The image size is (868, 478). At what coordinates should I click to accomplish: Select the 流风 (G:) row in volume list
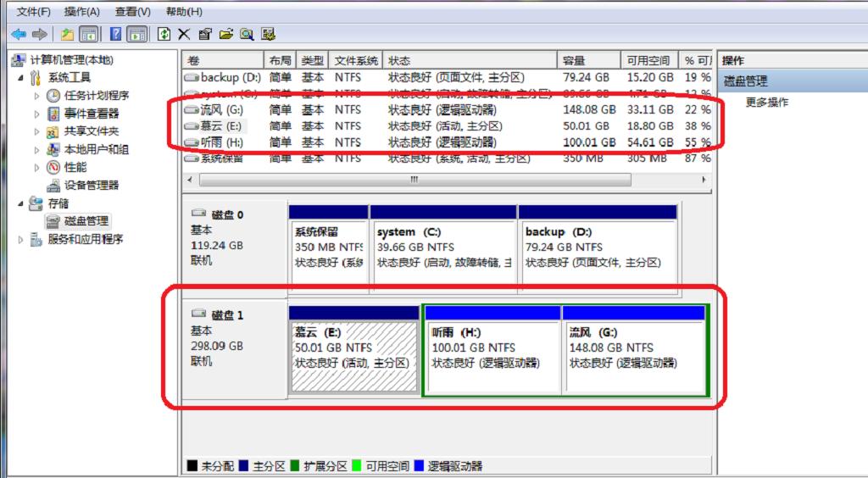point(448,109)
